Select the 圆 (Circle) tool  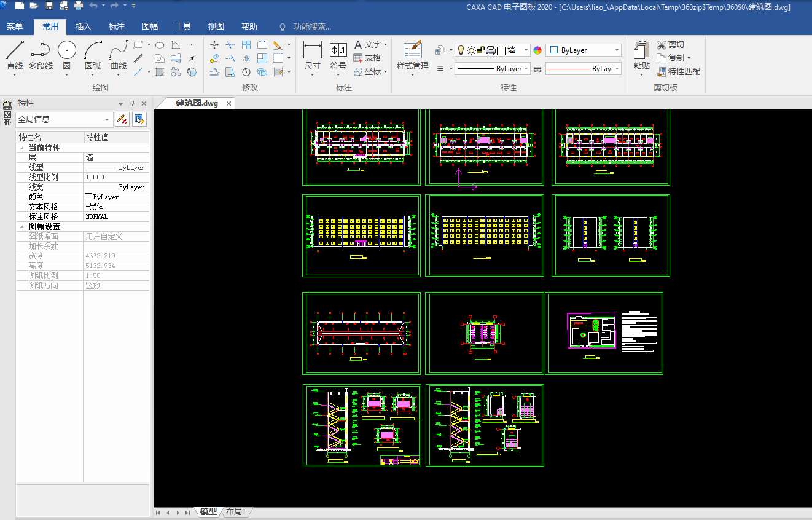point(67,54)
